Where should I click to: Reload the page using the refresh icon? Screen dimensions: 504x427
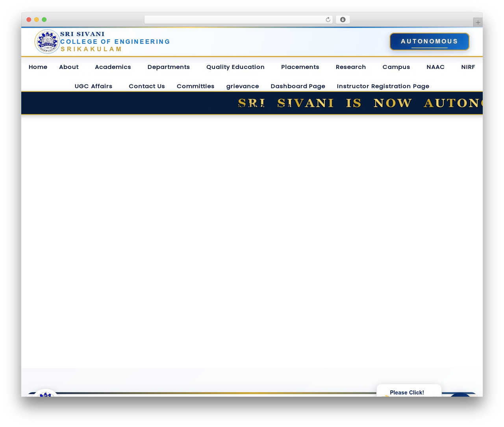[328, 20]
